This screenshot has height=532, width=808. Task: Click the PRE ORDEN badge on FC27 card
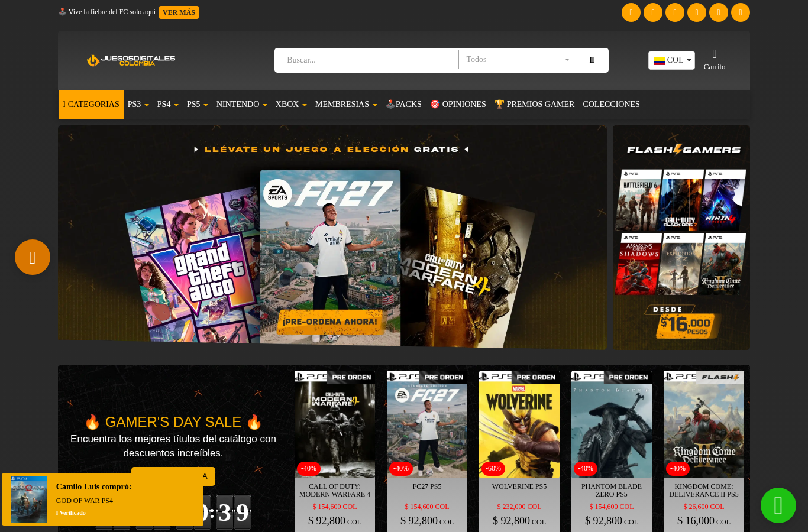pyautogui.click(x=444, y=377)
